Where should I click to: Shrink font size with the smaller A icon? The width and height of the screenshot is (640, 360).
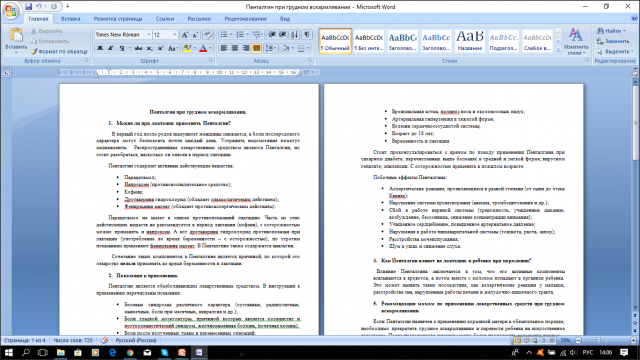point(195,35)
